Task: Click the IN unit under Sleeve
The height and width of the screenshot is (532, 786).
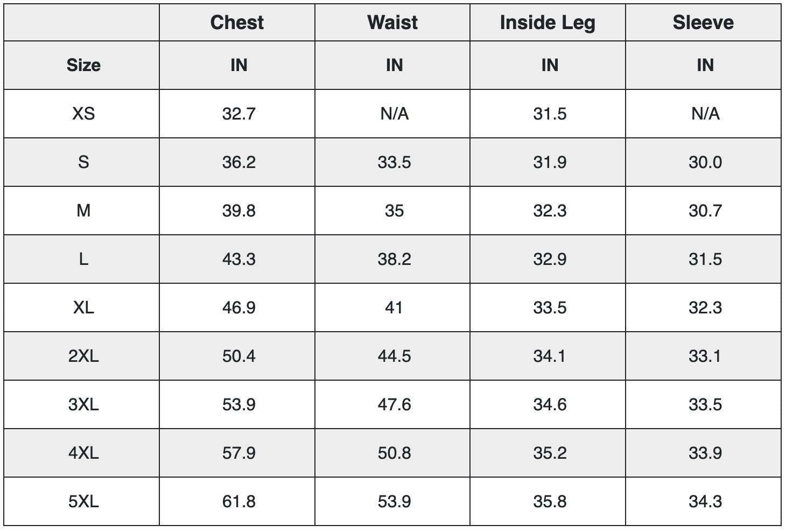Action: pyautogui.click(x=705, y=65)
